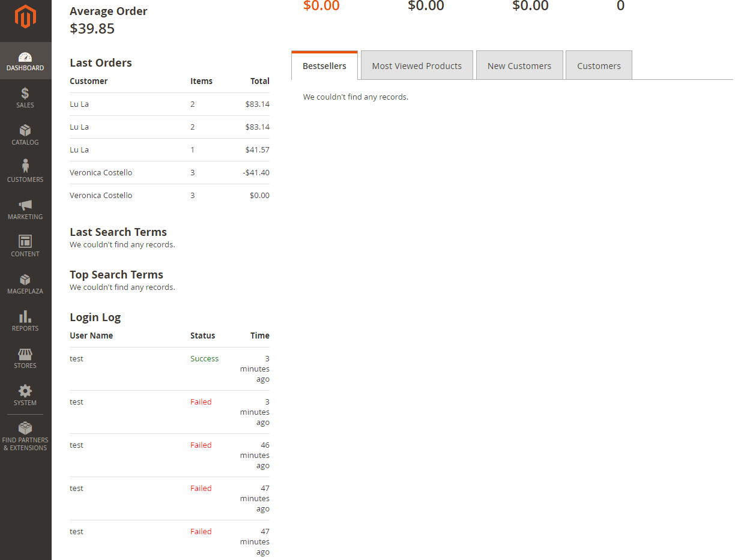The image size is (750, 560).
Task: Open Veronica Costello order with $0.00 total
Action: [x=169, y=195]
